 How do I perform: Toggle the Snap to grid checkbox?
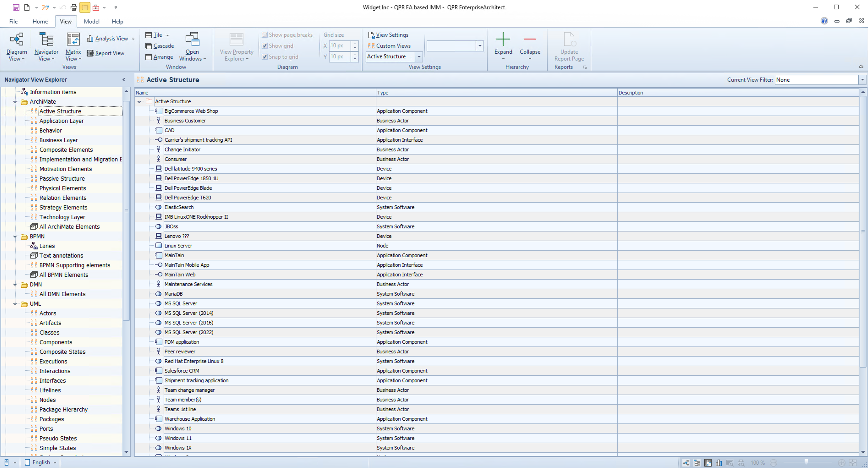tap(265, 57)
